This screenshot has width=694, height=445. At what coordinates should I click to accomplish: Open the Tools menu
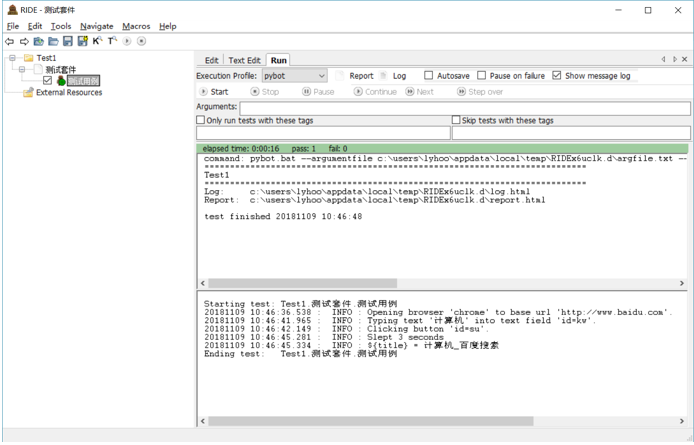[x=61, y=26]
